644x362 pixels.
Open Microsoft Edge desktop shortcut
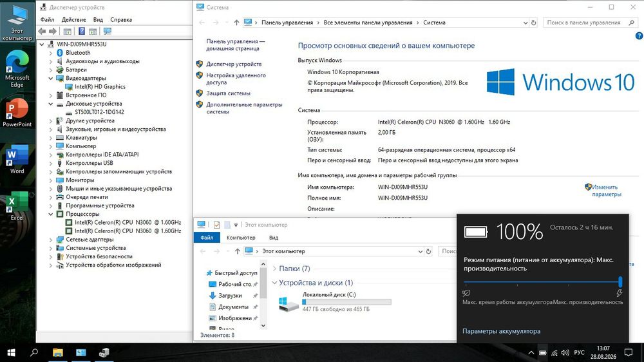point(17,69)
